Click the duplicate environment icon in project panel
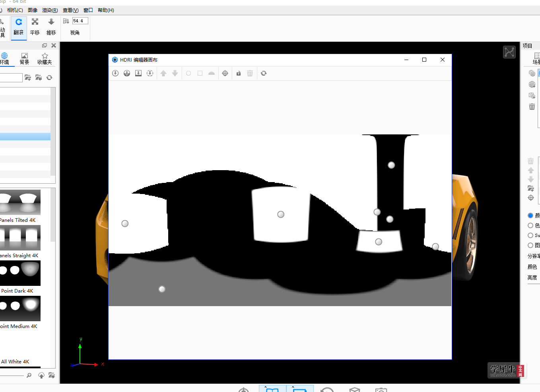This screenshot has width=540, height=392. (532, 95)
